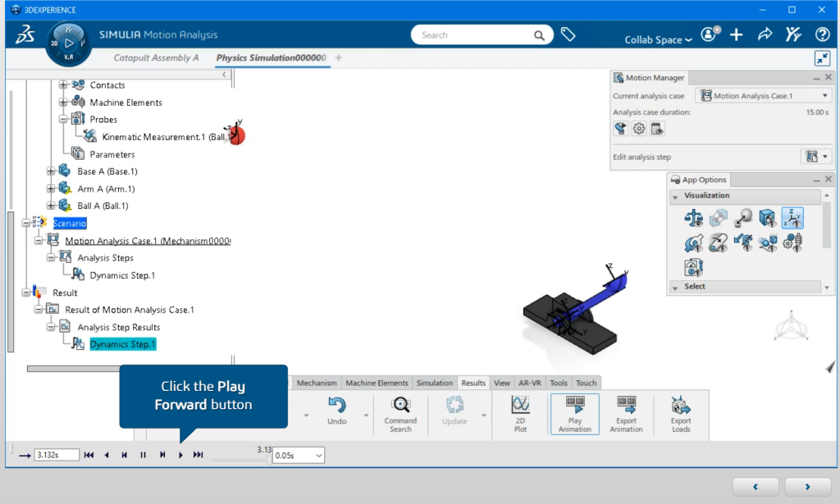Jump to the start of the animation
This screenshot has width=840, height=504.
pyautogui.click(x=89, y=455)
